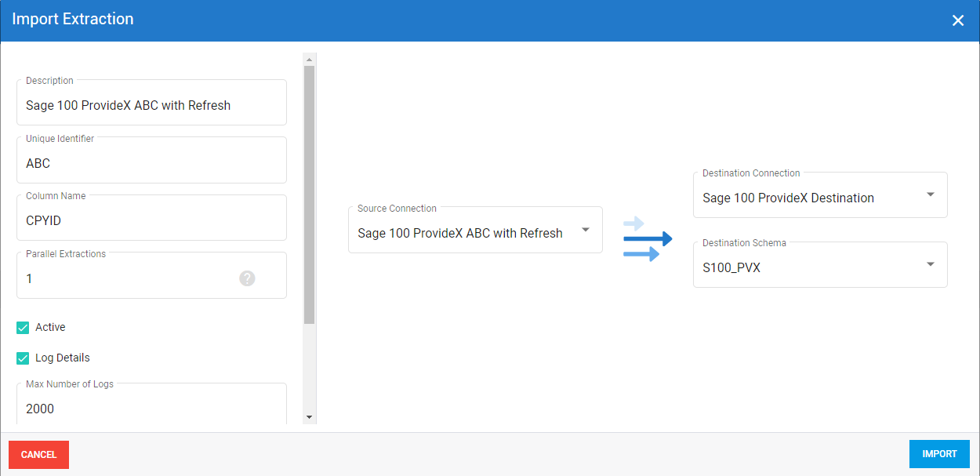
Task: Click the Active label text
Action: [x=50, y=327]
